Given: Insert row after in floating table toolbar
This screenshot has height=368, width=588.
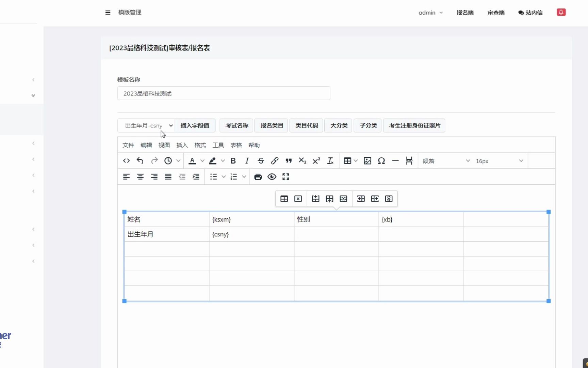Looking at the screenshot, I should point(329,199).
